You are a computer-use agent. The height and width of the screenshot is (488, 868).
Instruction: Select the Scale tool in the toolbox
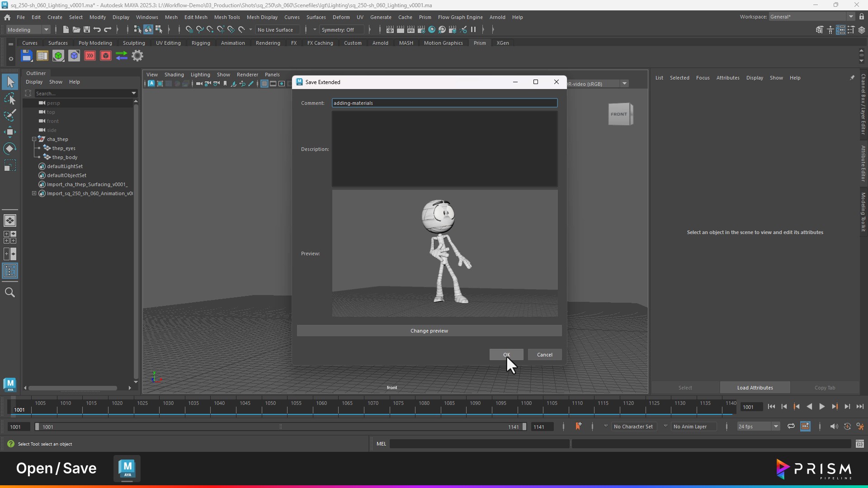10,165
